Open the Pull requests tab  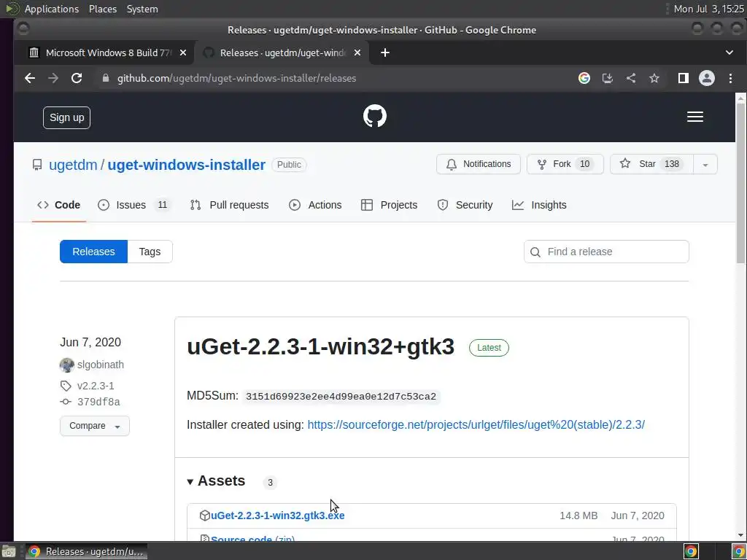click(x=229, y=205)
